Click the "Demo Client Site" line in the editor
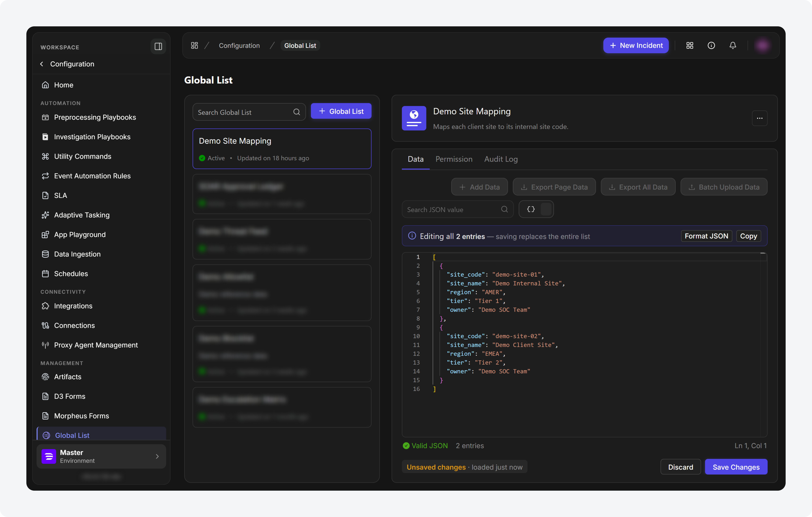This screenshot has height=517, width=812. (502, 345)
